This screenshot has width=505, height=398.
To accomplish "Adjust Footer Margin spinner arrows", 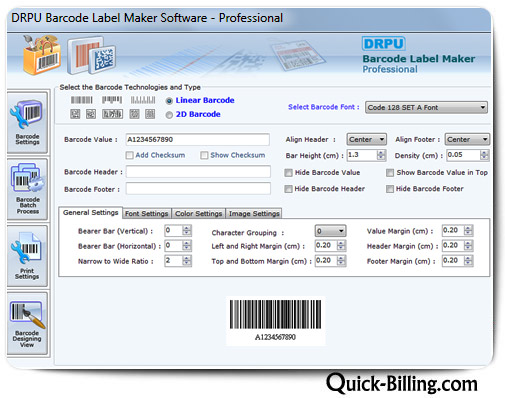I will [468, 261].
